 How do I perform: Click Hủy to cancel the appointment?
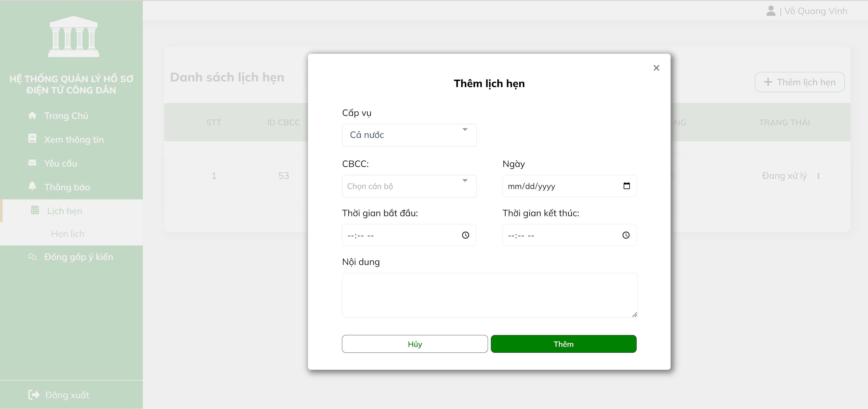click(x=415, y=344)
